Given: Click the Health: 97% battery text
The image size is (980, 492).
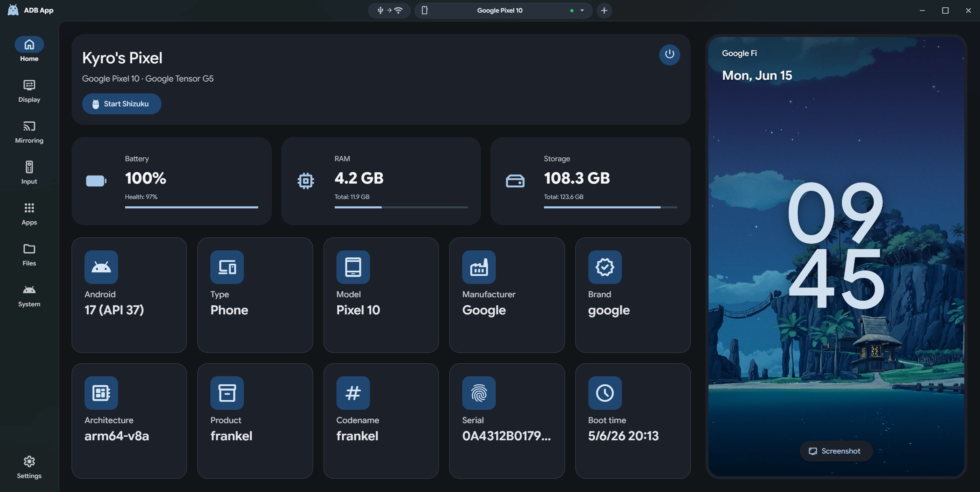Looking at the screenshot, I should [141, 197].
